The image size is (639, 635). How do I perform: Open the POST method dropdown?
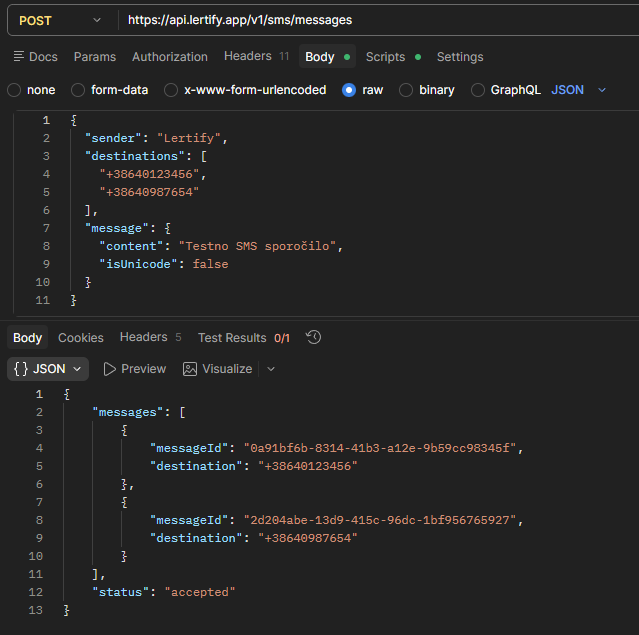[58, 20]
